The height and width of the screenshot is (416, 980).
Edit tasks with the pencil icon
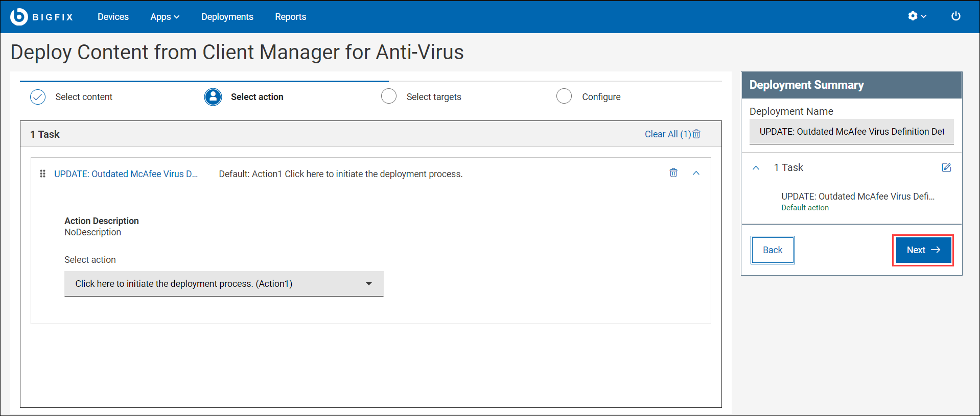[x=946, y=167]
